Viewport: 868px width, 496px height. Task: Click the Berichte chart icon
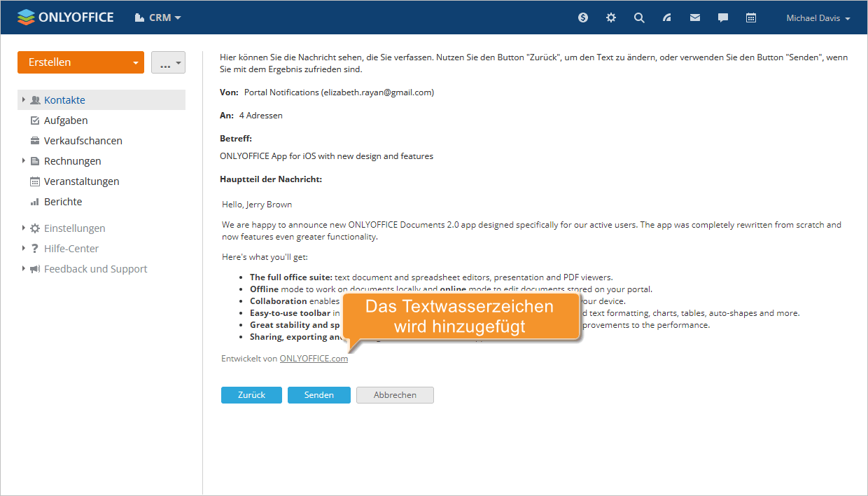pos(35,202)
